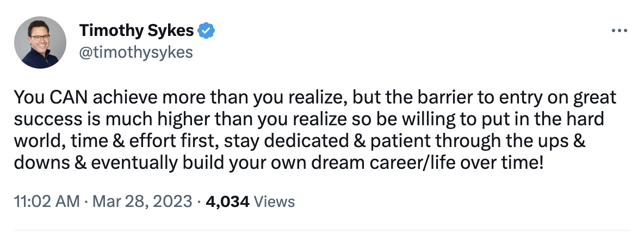Open the tweet's three-dot More menu
This screenshot has width=644, height=232.
coord(620,30)
